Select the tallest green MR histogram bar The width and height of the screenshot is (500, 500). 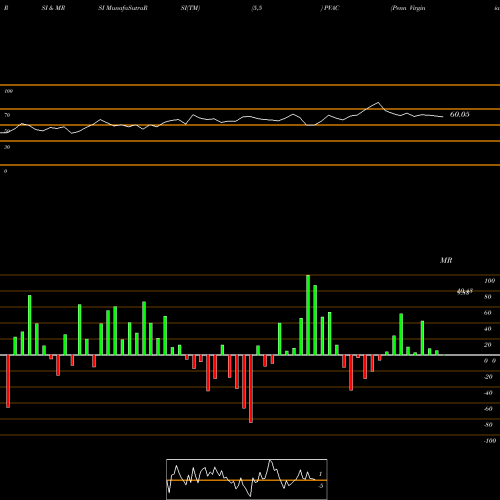tap(308, 315)
